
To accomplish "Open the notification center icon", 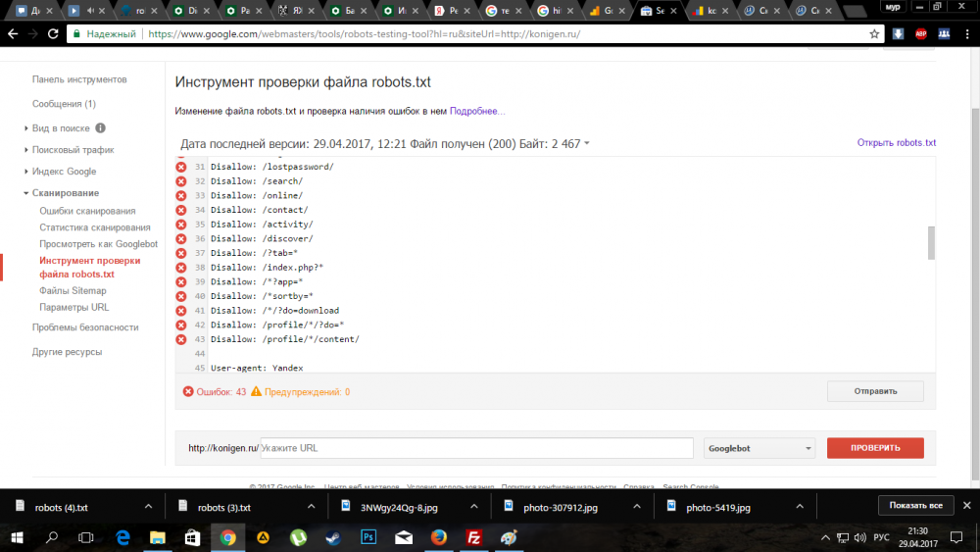I will 956,537.
